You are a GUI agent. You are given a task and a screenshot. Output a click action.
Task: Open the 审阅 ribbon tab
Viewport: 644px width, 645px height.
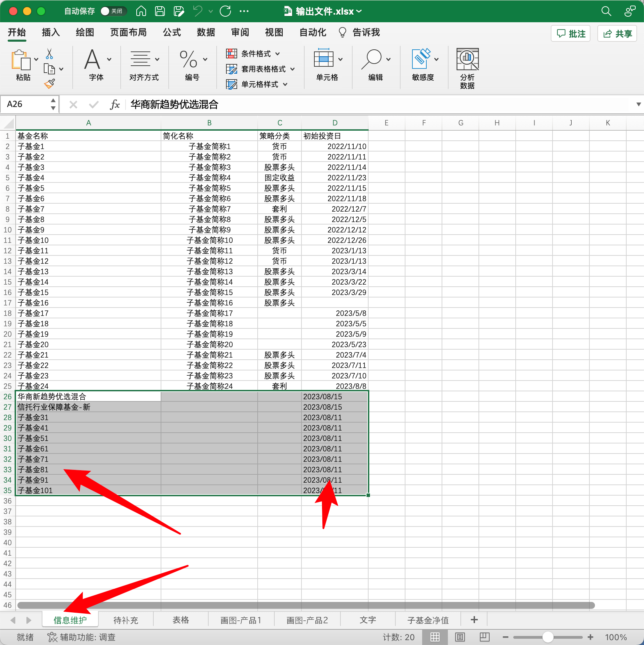coord(240,32)
